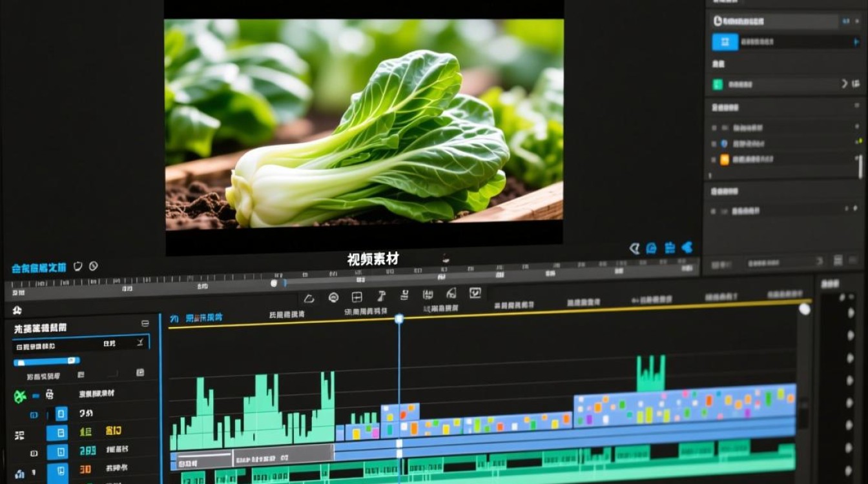This screenshot has width=868, height=484.
Task: Click the bok choy preview image
Action: tap(364, 125)
